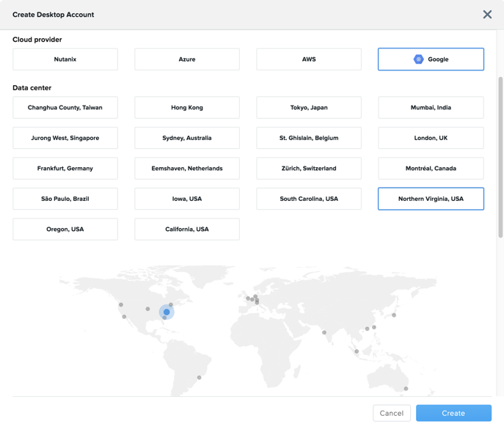The width and height of the screenshot is (504, 429).
Task: Select London, UK data center
Action: (x=431, y=138)
